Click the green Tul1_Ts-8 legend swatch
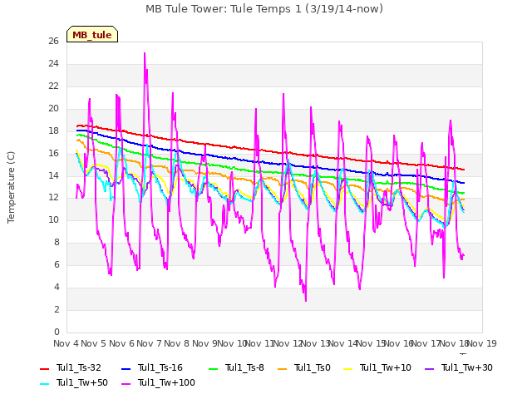The height and width of the screenshot is (399, 532). [213, 368]
